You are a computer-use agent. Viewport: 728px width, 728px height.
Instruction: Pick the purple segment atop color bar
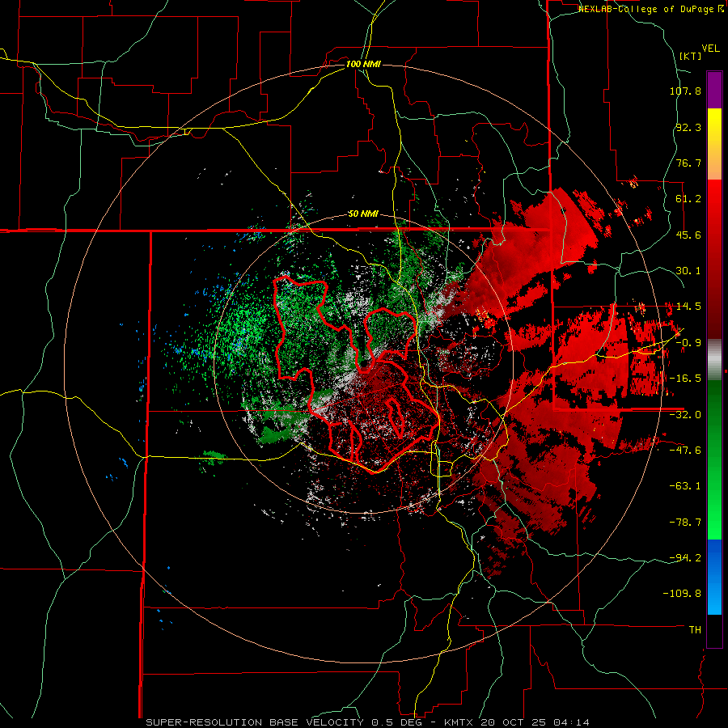coord(714,90)
